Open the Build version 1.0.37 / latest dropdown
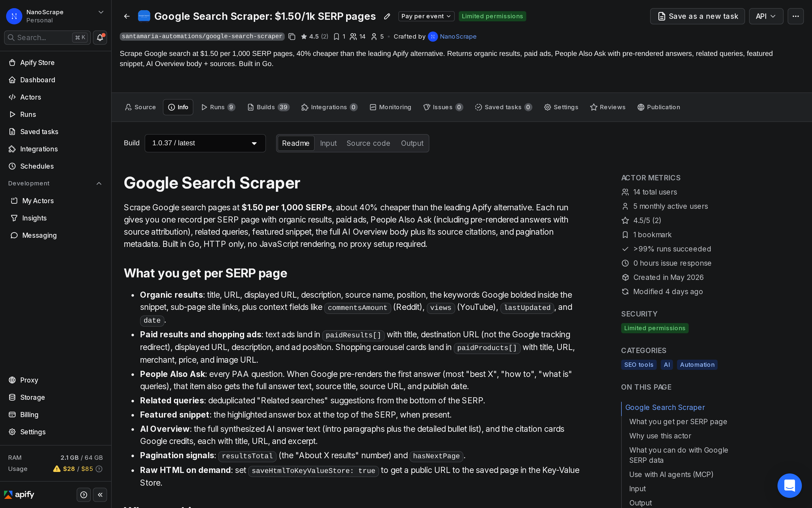Viewport: 812px width, 508px height. click(205, 143)
